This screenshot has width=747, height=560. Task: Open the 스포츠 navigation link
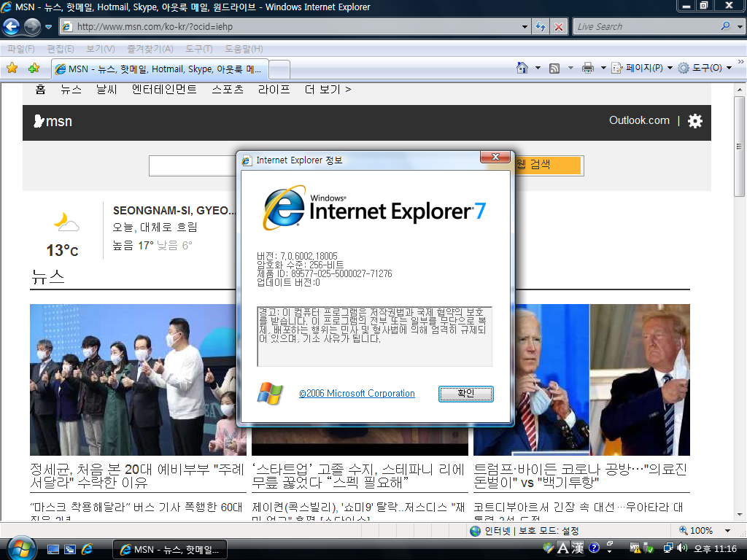[228, 89]
